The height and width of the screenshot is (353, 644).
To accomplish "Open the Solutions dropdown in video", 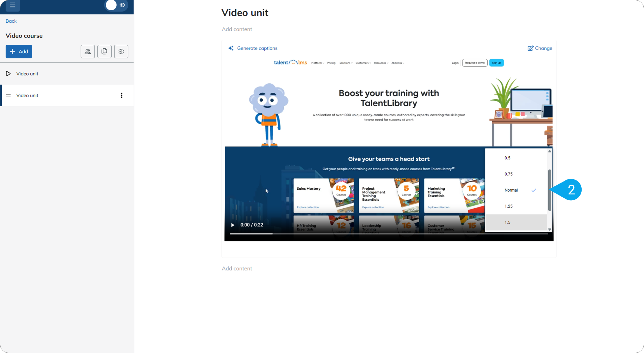I will (346, 63).
